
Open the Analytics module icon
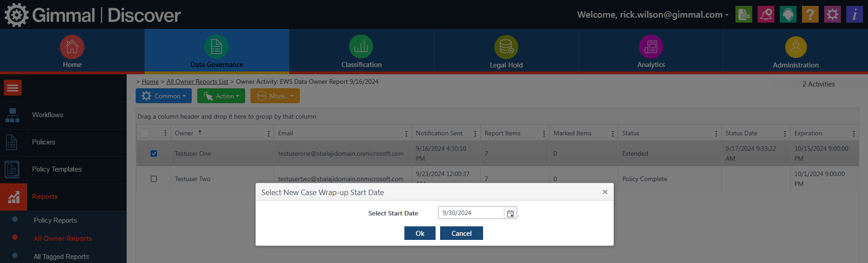click(650, 47)
